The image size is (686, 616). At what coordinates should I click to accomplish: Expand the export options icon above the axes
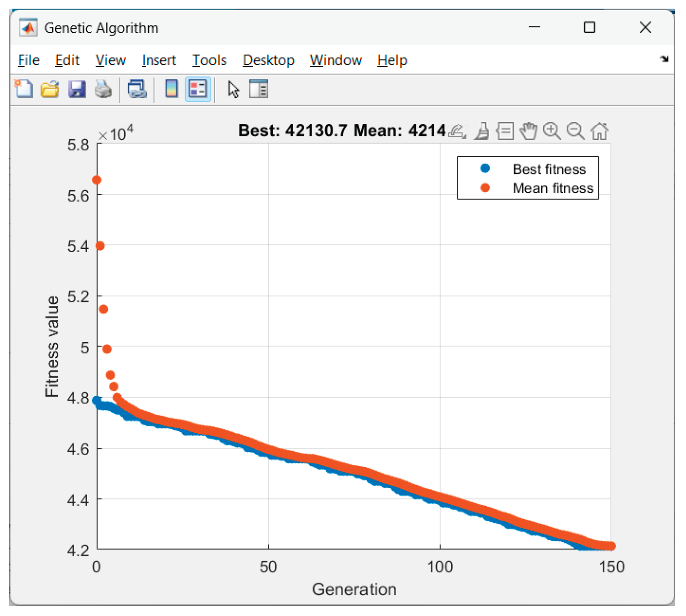click(457, 131)
